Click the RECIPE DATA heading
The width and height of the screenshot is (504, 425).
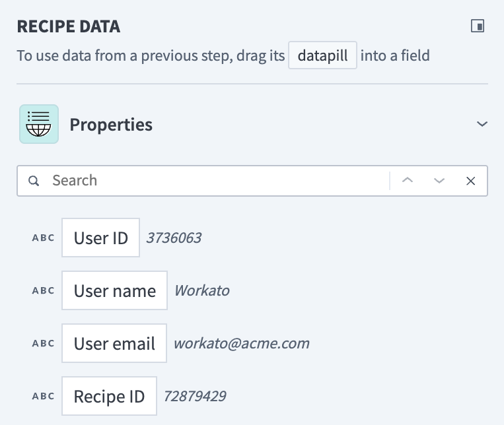click(x=69, y=26)
